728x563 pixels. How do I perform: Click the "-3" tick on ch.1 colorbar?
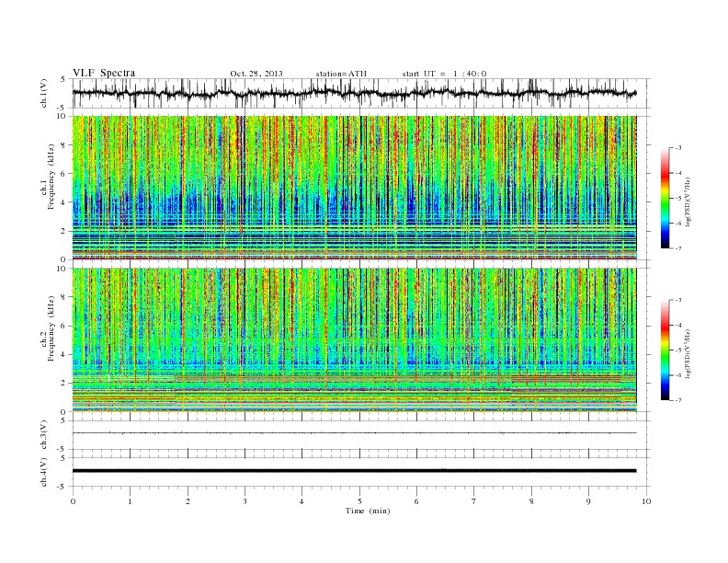(x=678, y=148)
